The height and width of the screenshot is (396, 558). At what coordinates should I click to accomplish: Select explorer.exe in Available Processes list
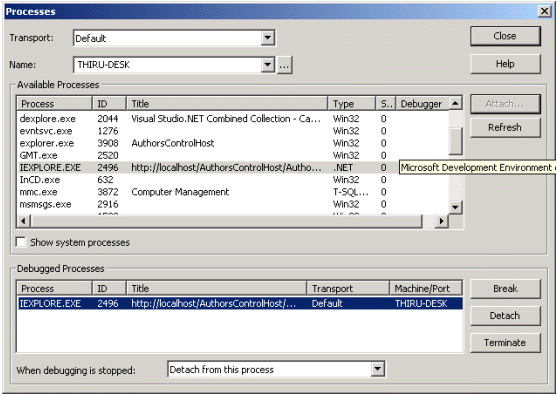point(233,143)
